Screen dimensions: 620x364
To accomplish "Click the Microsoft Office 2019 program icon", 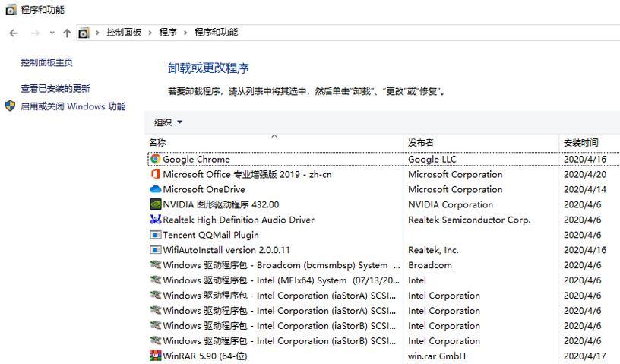I will pos(156,174).
